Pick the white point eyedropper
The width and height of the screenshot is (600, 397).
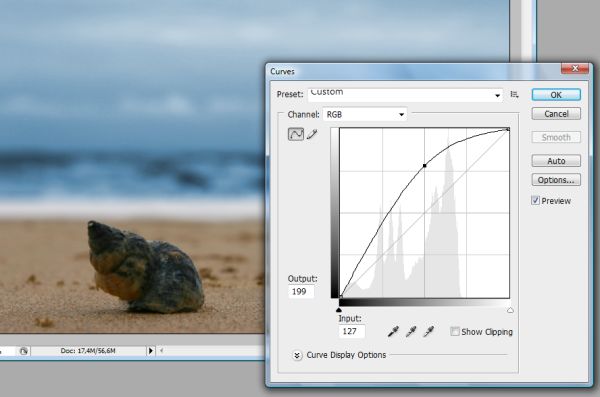point(429,332)
